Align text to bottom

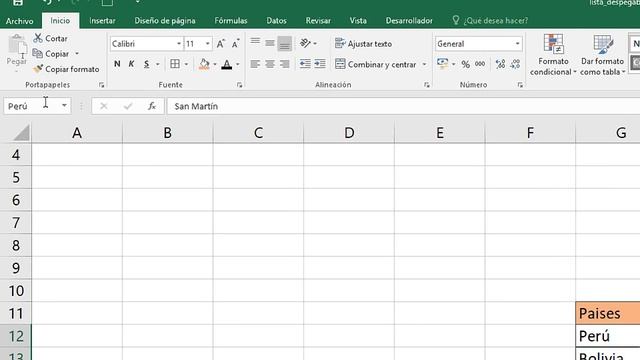click(x=284, y=43)
